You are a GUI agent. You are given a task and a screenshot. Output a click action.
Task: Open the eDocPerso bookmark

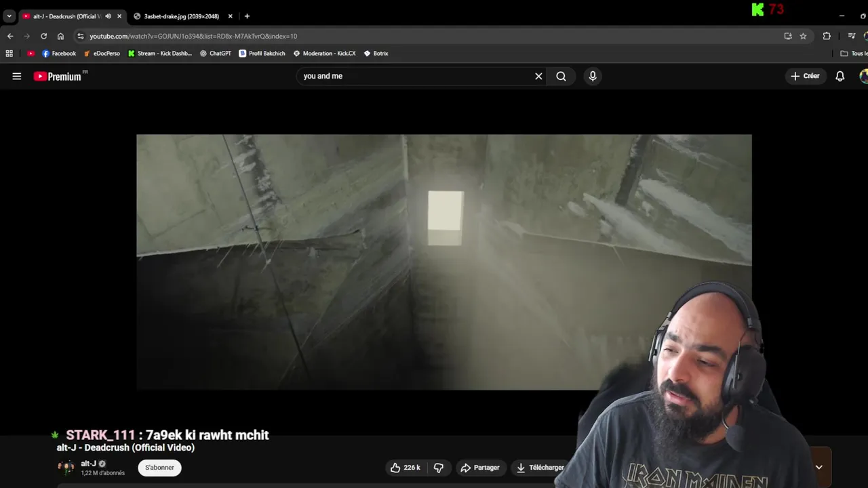pyautogui.click(x=102, y=54)
